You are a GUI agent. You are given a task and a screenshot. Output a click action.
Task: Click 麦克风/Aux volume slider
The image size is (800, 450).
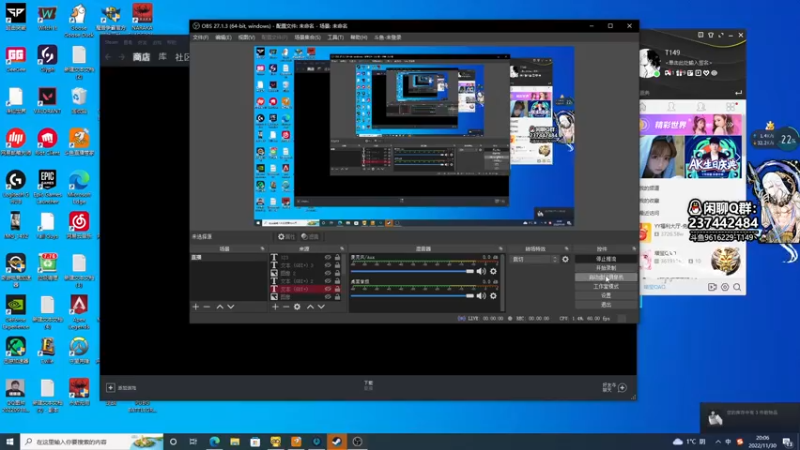(x=412, y=271)
